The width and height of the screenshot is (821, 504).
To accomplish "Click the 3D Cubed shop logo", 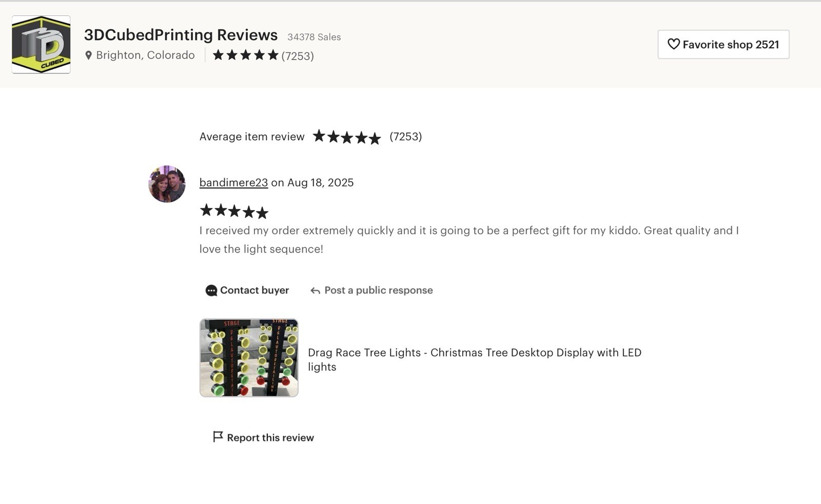I will [41, 45].
